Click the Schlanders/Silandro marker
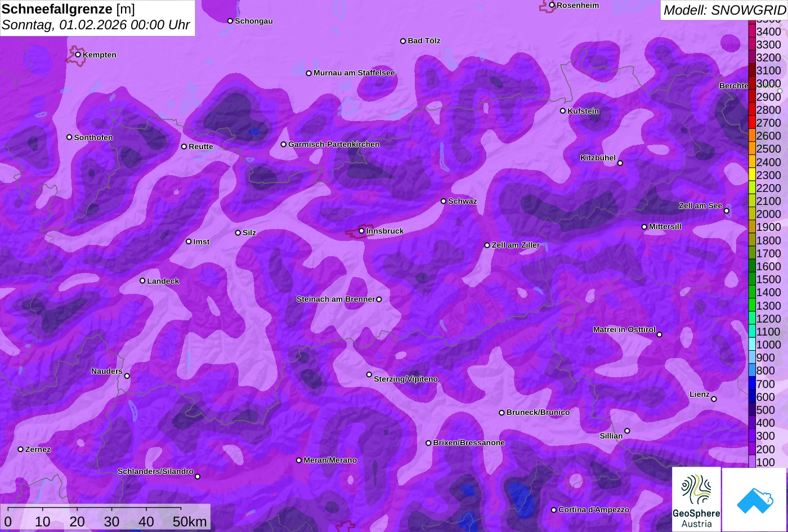Image resolution: width=788 pixels, height=532 pixels. click(198, 477)
